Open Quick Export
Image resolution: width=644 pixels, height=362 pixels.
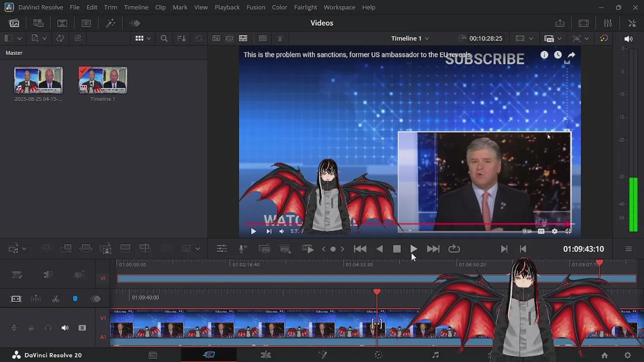pyautogui.click(x=560, y=23)
